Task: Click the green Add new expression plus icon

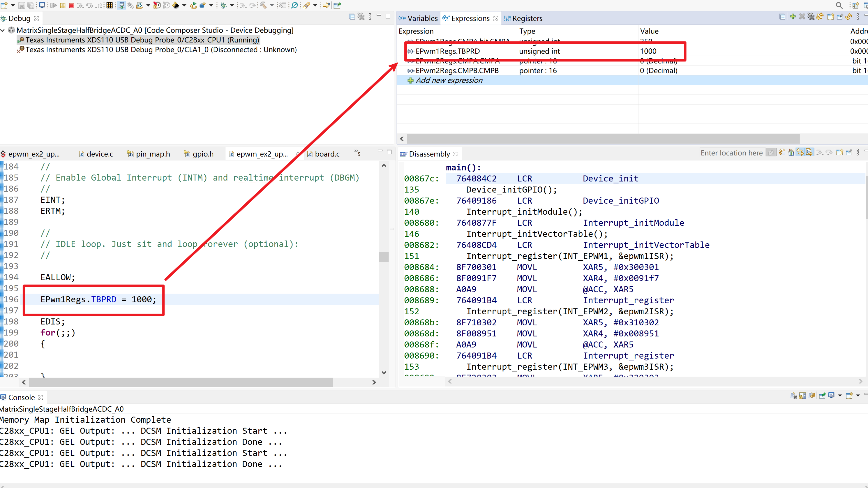Action: [x=792, y=17]
